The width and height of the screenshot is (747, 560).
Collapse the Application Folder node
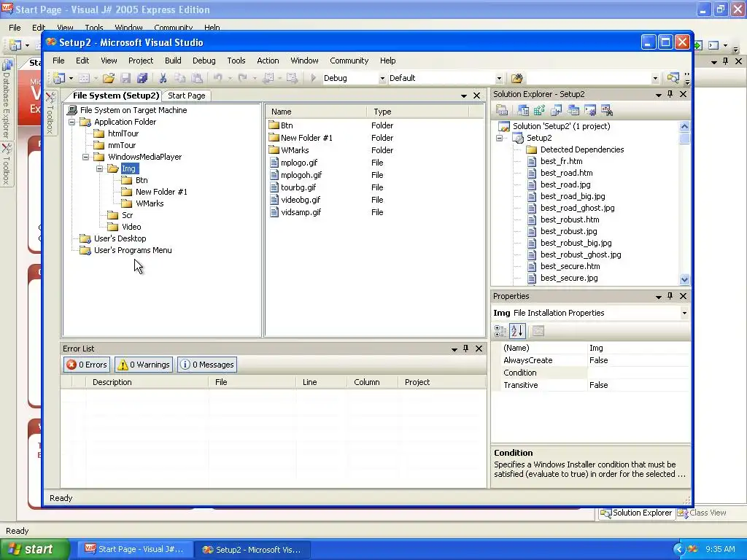click(x=72, y=122)
